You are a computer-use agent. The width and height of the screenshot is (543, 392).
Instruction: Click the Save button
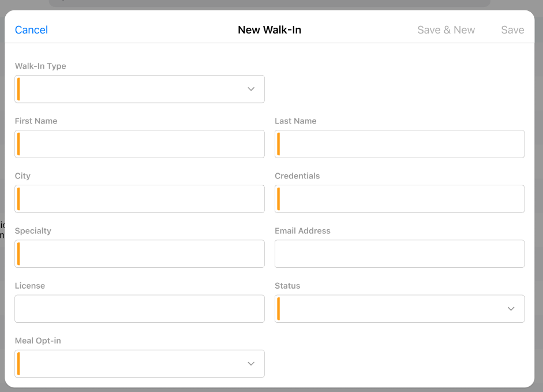[x=512, y=30]
